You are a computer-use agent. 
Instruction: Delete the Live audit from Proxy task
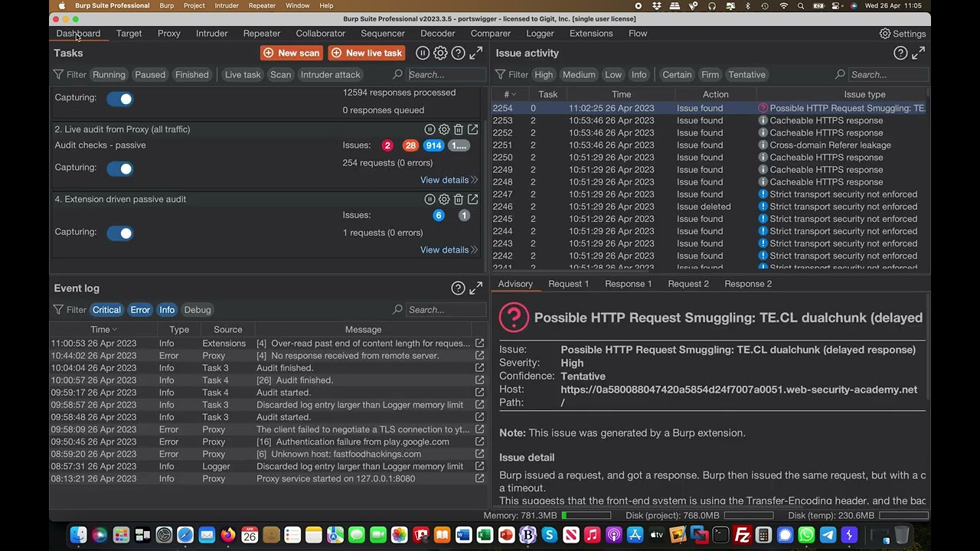click(459, 129)
